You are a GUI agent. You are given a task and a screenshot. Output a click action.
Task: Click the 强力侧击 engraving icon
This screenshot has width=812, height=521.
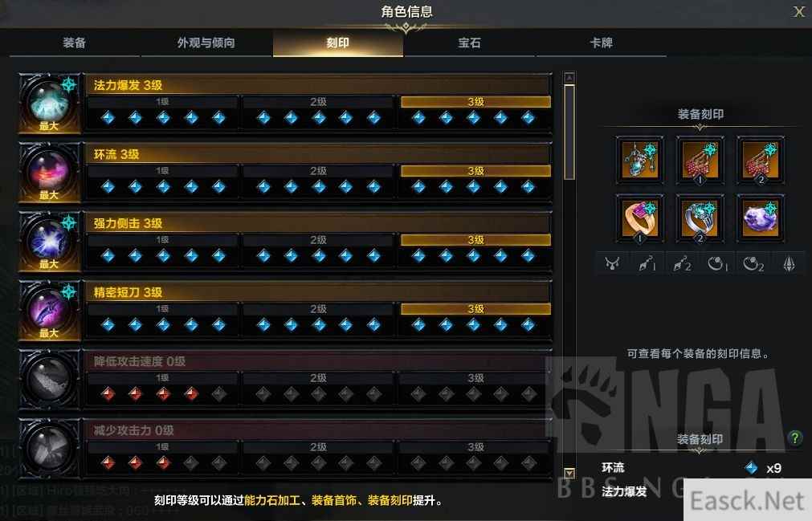coord(50,241)
